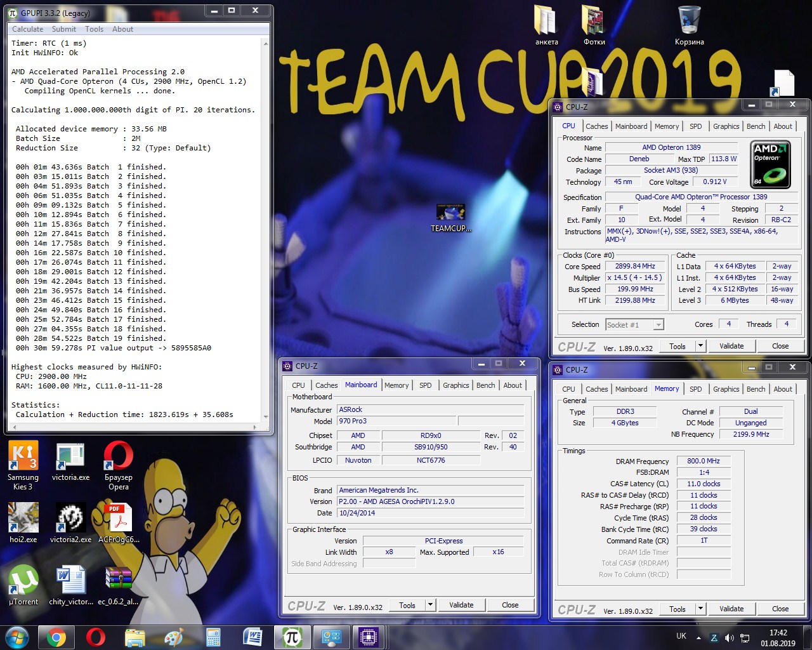Open Tools menu in GPUPI

coord(94,29)
